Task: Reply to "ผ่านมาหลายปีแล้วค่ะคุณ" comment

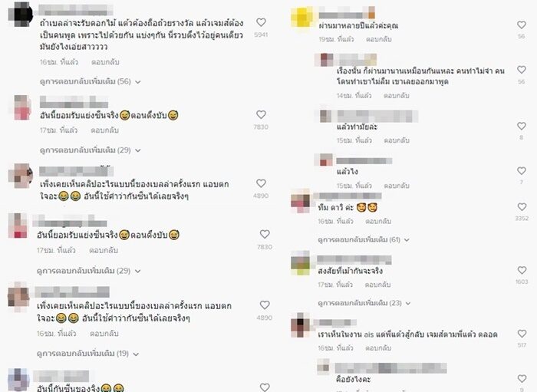Action: 379,39
